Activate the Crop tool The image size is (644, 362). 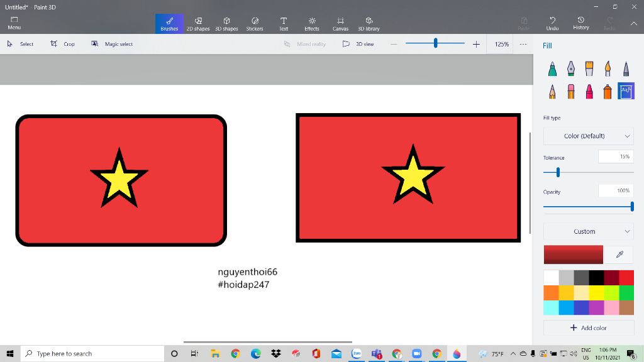(63, 44)
